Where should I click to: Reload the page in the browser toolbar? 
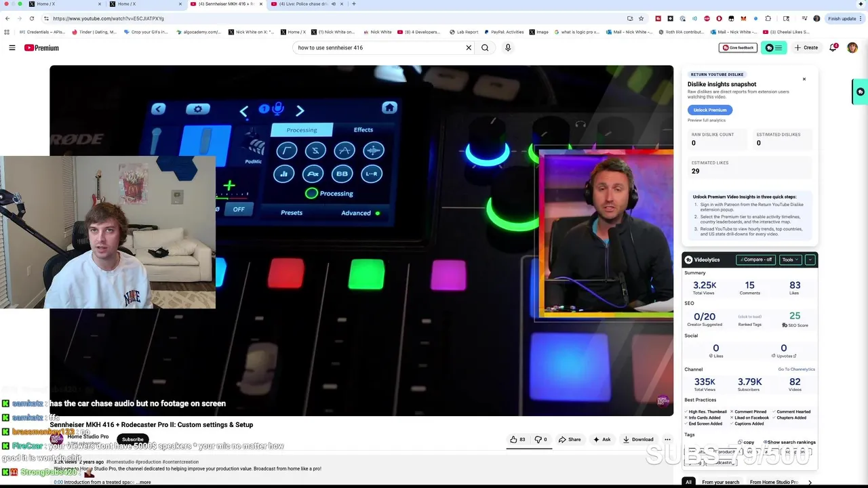pos(33,18)
